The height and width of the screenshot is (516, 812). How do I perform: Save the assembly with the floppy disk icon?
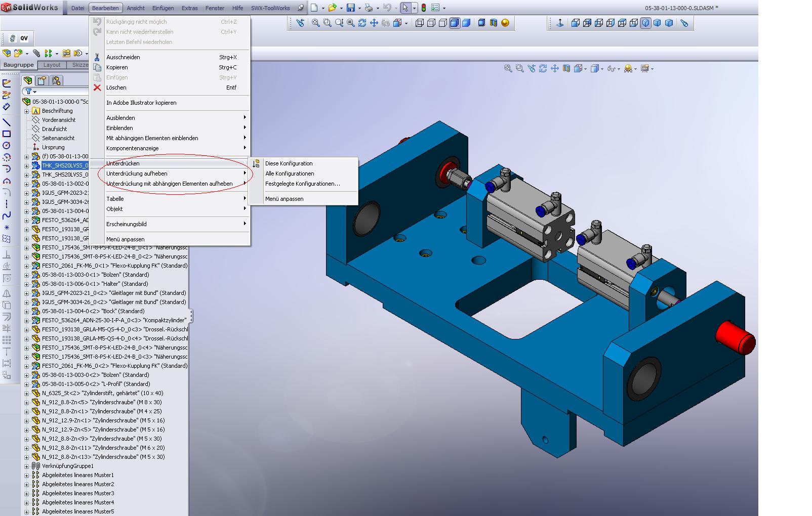[350, 8]
